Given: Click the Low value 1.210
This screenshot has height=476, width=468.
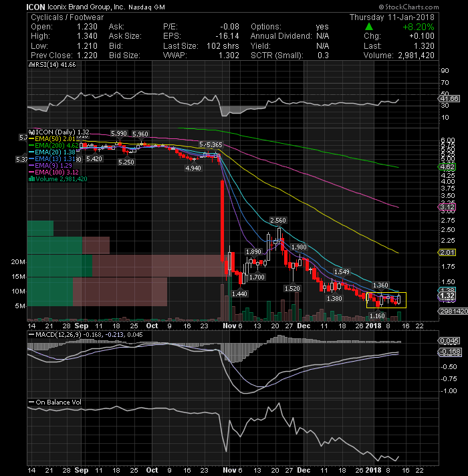Looking at the screenshot, I should click(x=87, y=46).
